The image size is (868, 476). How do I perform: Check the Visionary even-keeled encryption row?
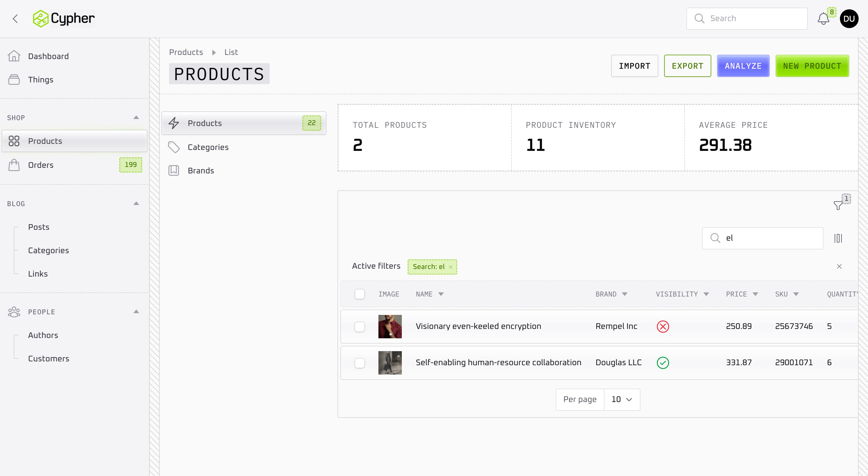tap(359, 326)
